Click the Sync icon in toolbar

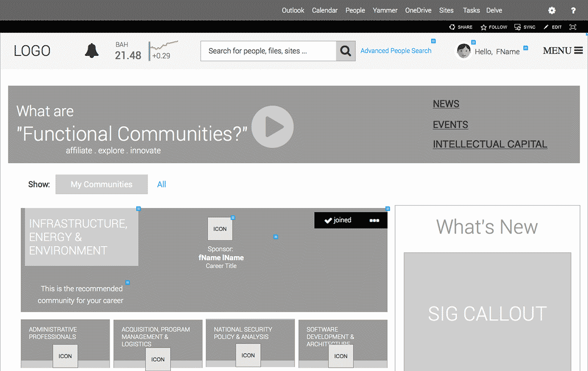(x=517, y=27)
